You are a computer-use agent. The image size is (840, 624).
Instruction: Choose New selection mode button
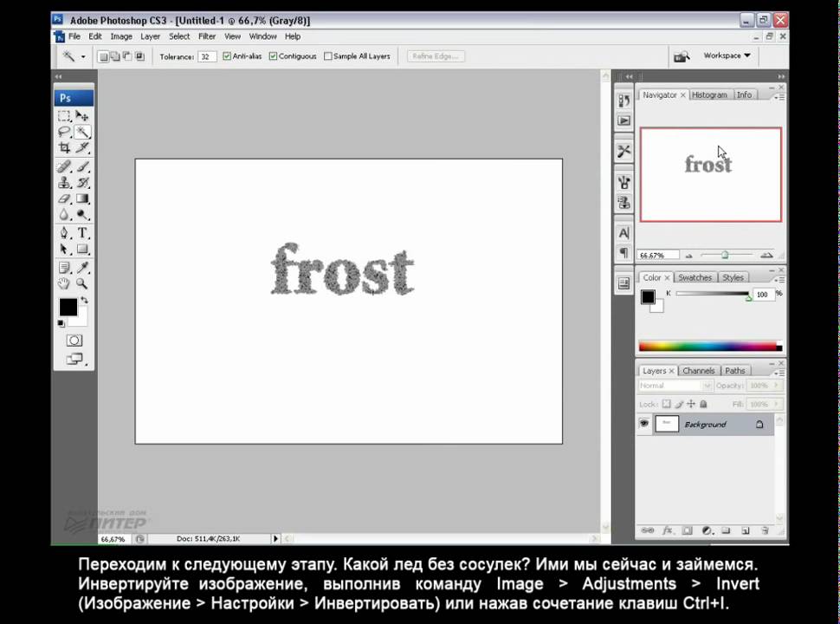(103, 56)
